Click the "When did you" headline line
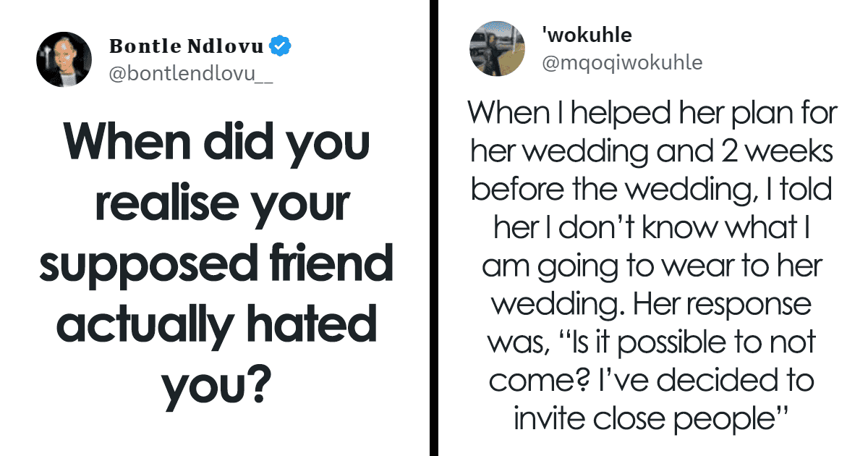 tap(217, 143)
